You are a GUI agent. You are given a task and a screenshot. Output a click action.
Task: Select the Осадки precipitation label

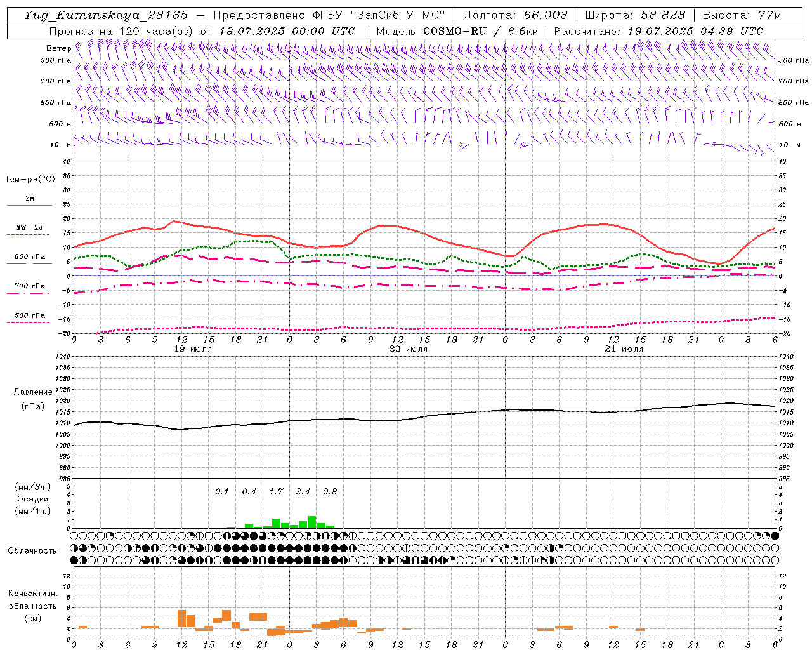click(x=33, y=499)
